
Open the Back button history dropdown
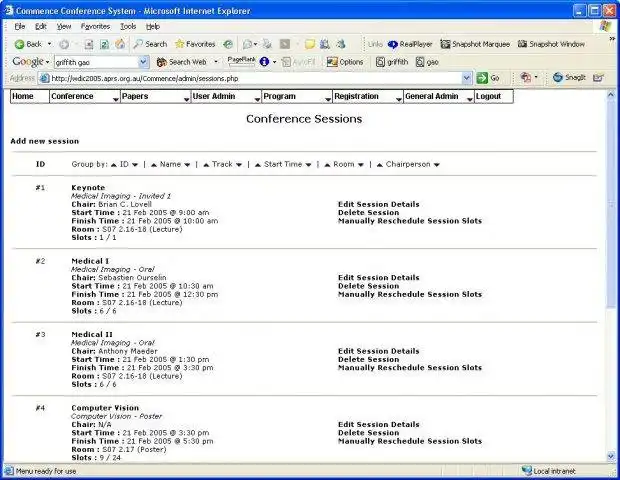click(49, 44)
